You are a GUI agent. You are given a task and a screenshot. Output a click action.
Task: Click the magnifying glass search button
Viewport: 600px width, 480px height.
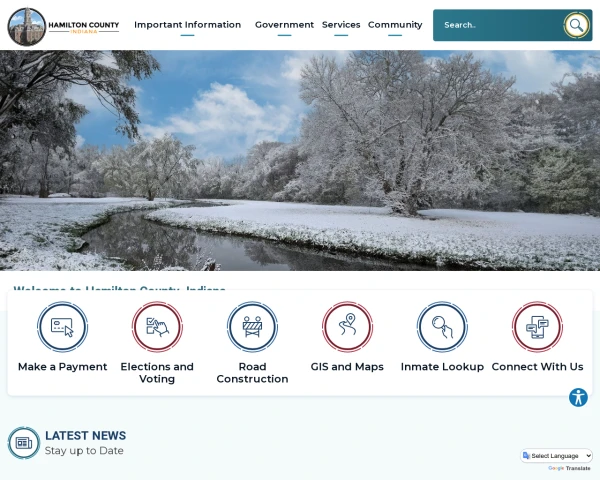click(576, 25)
